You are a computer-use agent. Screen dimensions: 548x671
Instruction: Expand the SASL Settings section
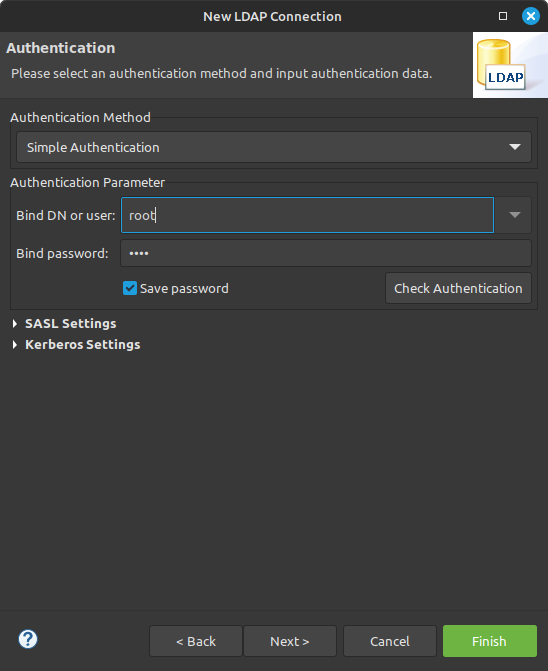click(x=71, y=324)
